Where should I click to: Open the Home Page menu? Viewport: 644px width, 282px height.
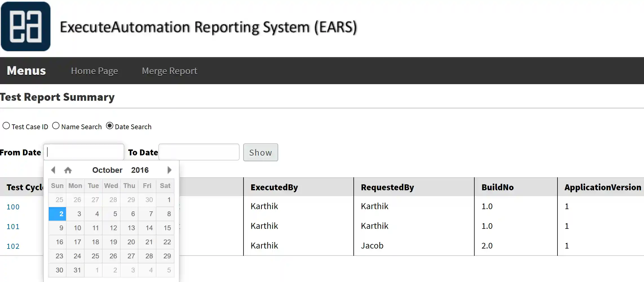coord(94,71)
